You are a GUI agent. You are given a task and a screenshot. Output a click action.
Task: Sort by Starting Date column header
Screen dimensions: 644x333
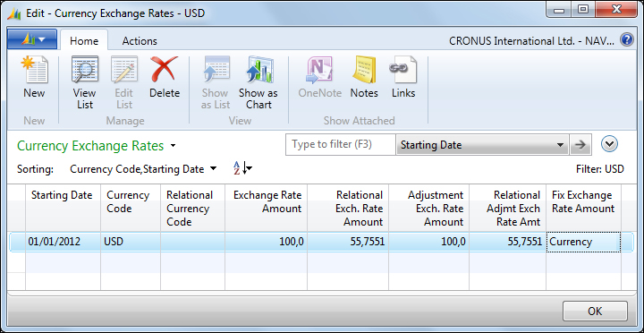pos(63,208)
